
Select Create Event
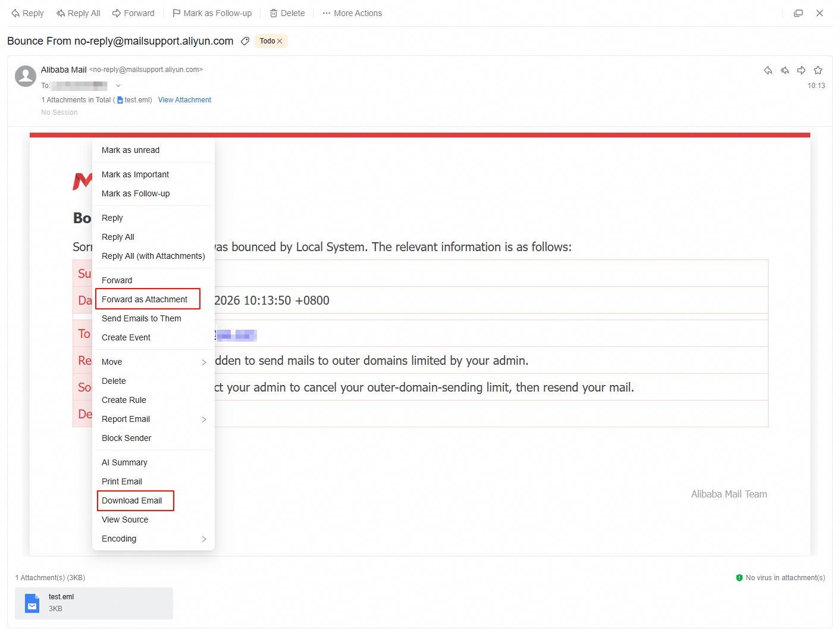pyautogui.click(x=153, y=337)
